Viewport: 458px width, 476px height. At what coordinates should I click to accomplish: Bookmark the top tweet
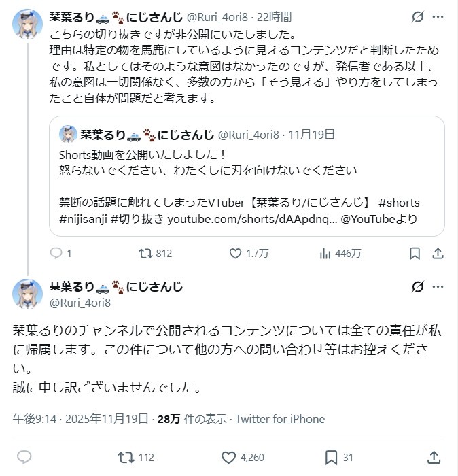(x=415, y=254)
